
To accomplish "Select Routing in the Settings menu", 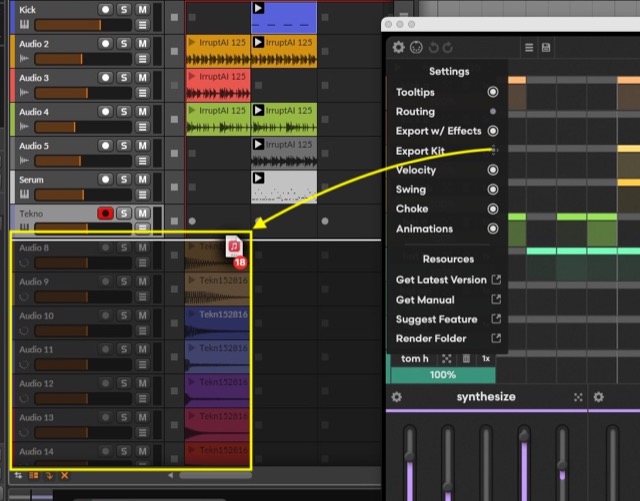I will [415, 112].
